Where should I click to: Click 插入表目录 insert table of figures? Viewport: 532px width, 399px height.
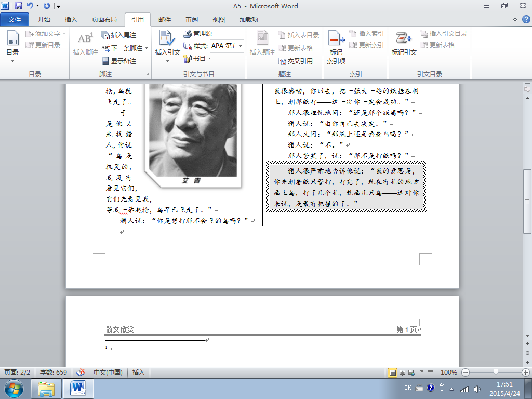[x=299, y=35]
